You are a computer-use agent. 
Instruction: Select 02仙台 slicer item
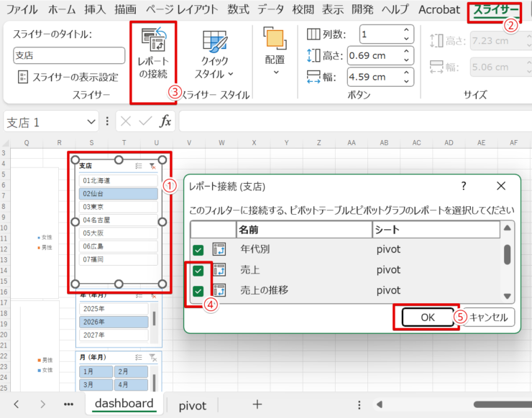119,194
